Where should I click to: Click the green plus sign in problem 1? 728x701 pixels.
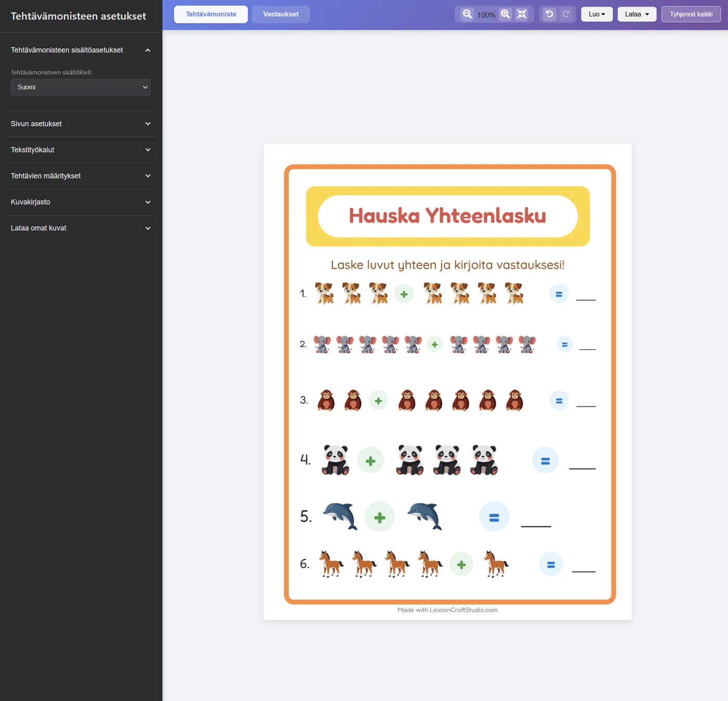click(x=404, y=294)
